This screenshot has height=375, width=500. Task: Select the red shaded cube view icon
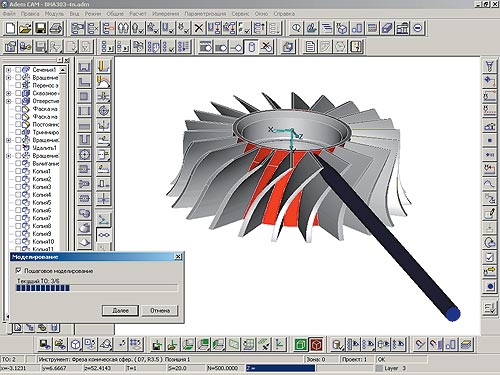[316, 344]
